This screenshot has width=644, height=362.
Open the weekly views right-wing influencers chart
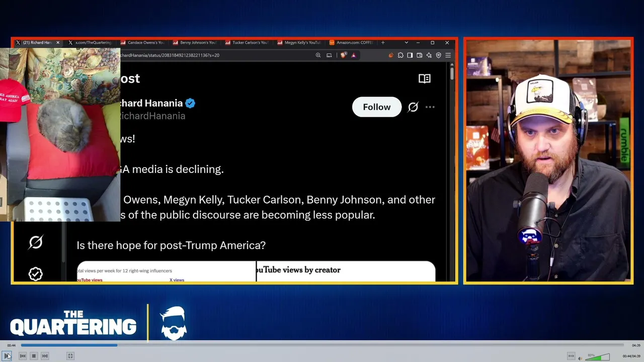167,271
